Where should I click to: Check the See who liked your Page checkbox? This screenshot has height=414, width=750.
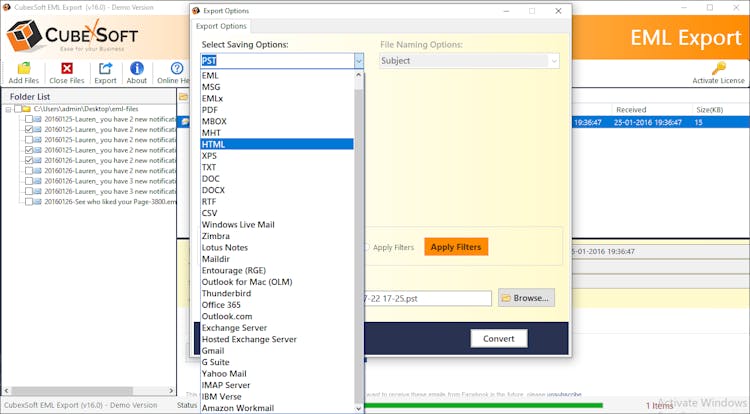[x=29, y=202]
